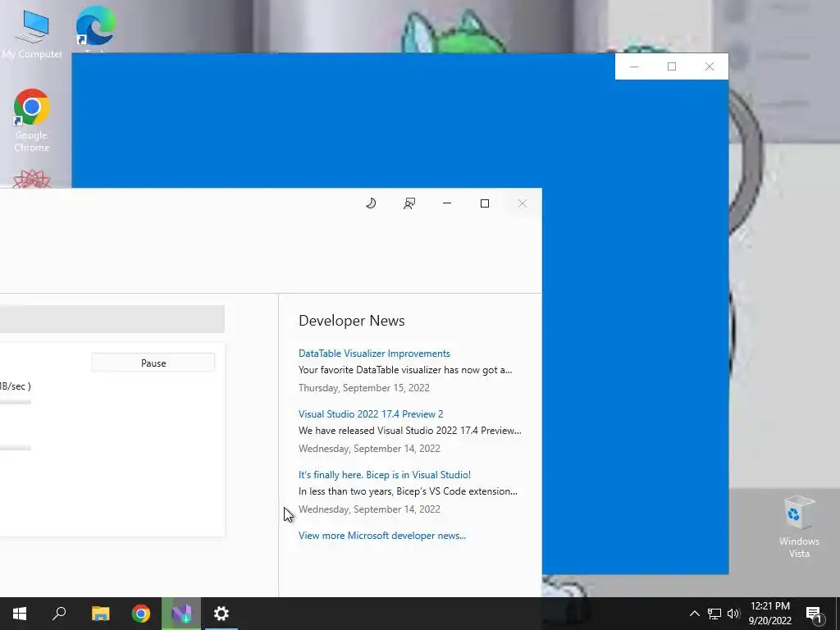Select text 'Your favorite DataTable visualizer has now got a...'
The image size is (840, 630).
405,370
